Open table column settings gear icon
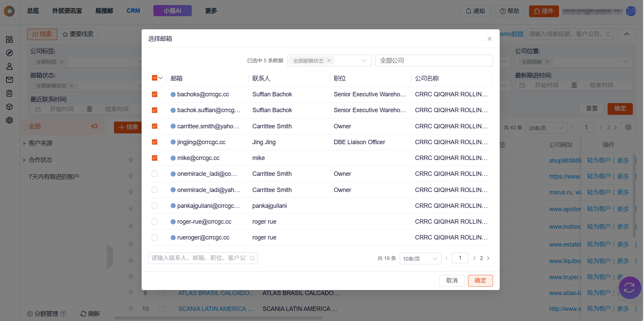Viewport: 644px width, 321px height. pos(628,128)
